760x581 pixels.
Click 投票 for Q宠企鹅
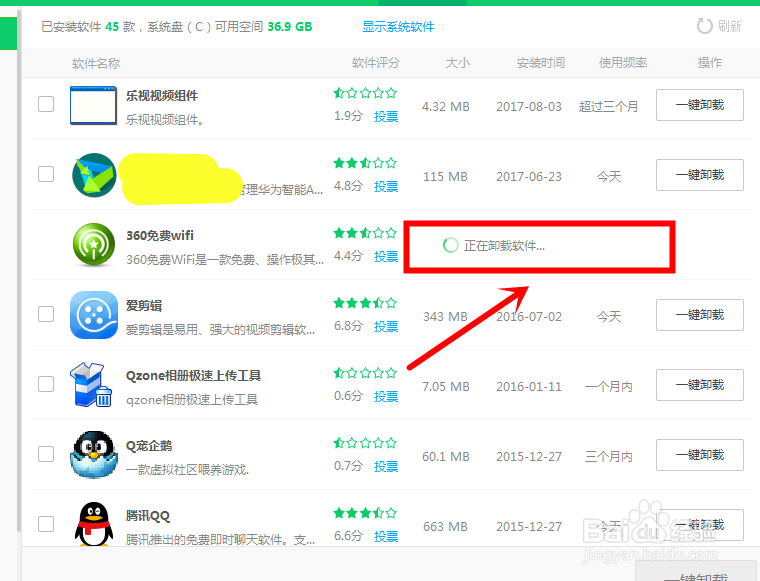tap(386, 466)
